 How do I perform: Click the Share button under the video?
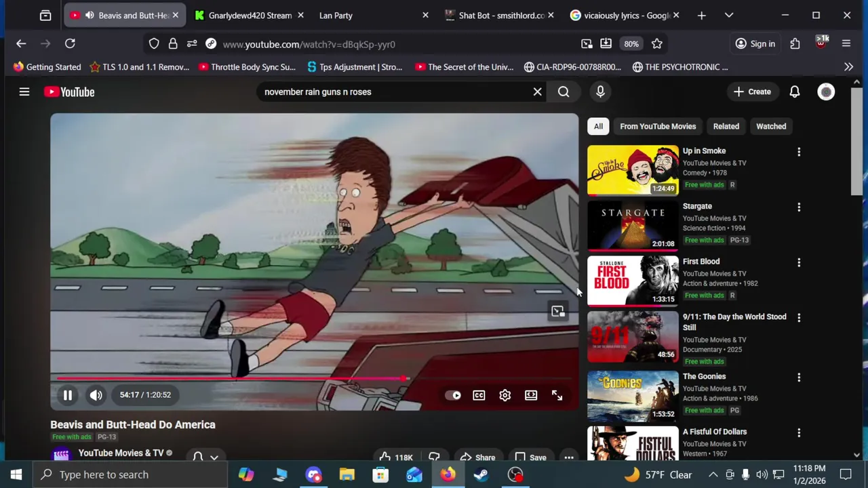click(477, 457)
